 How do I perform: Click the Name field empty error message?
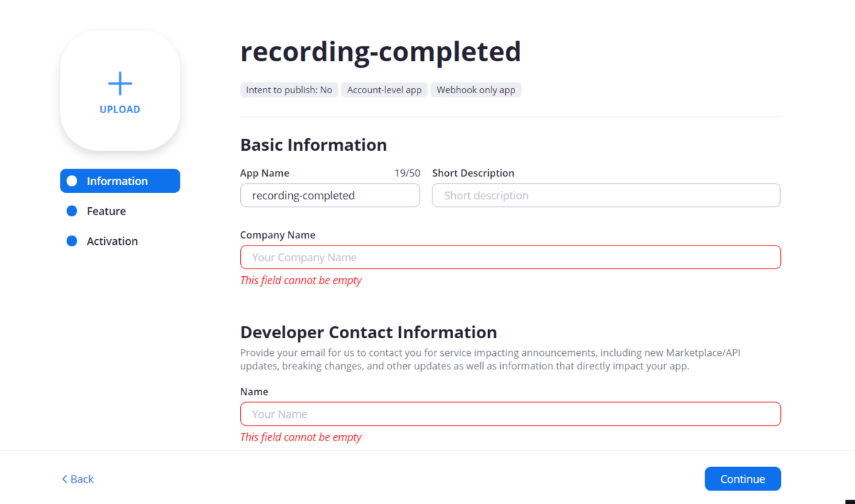click(x=301, y=437)
